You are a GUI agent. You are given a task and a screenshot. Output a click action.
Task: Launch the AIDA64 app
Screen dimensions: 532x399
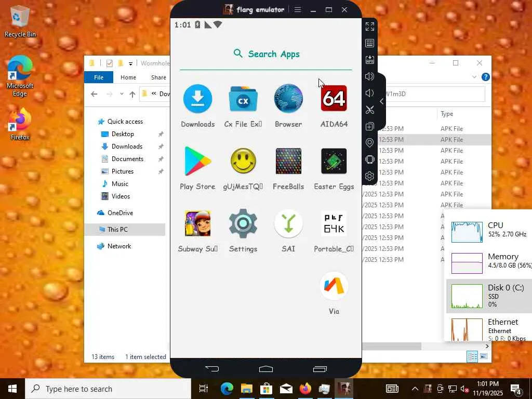click(x=334, y=99)
